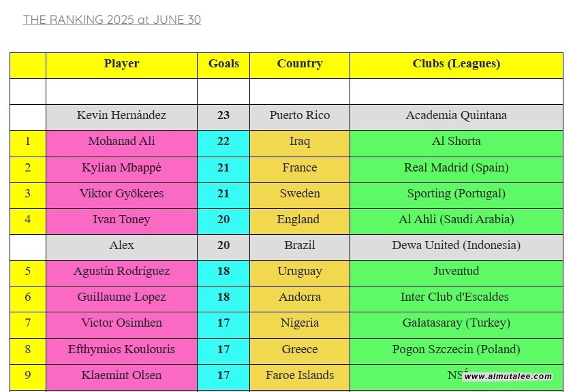The width and height of the screenshot is (573, 392).
Task: Click the Goals column header
Action: tap(223, 64)
